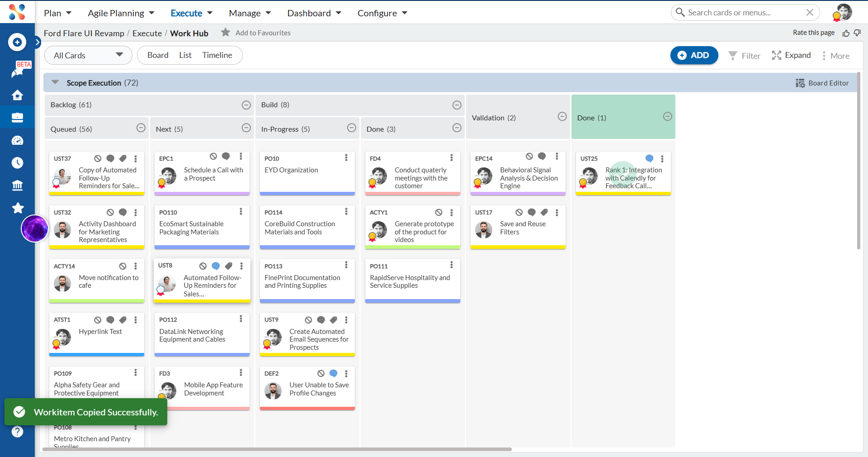The height and width of the screenshot is (457, 868).
Task: Open the EYD Organization card title
Action: tap(291, 170)
